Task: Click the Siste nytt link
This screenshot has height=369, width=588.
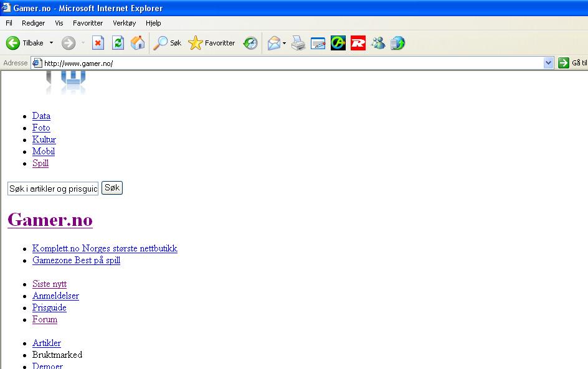Action: 49,284
